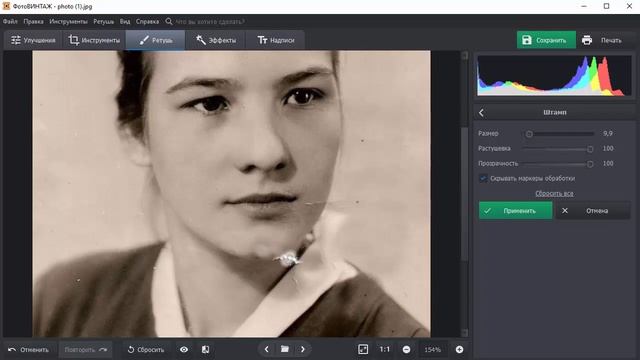Toggle 'Скрывать маркеры обработки' checkbox

483,178
